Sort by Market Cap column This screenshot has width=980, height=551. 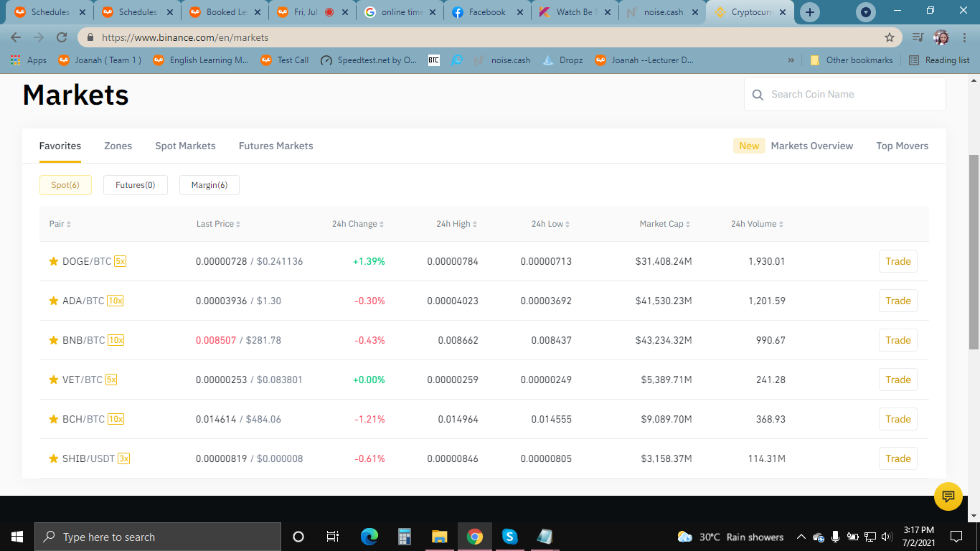pos(665,224)
